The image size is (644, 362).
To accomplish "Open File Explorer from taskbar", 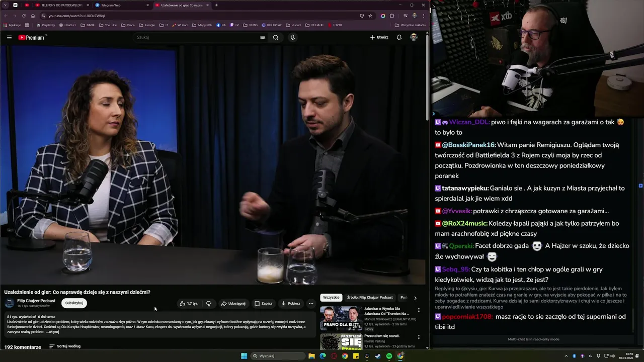I will click(x=311, y=356).
